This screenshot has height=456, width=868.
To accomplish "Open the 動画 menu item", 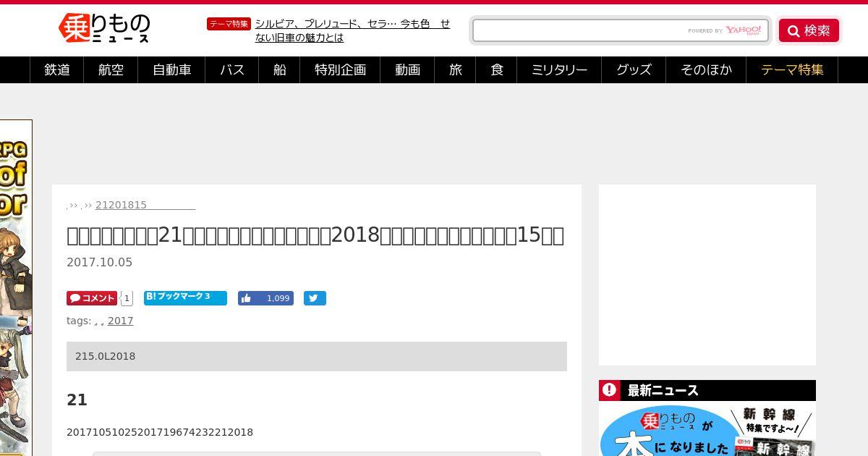I will (x=407, y=69).
